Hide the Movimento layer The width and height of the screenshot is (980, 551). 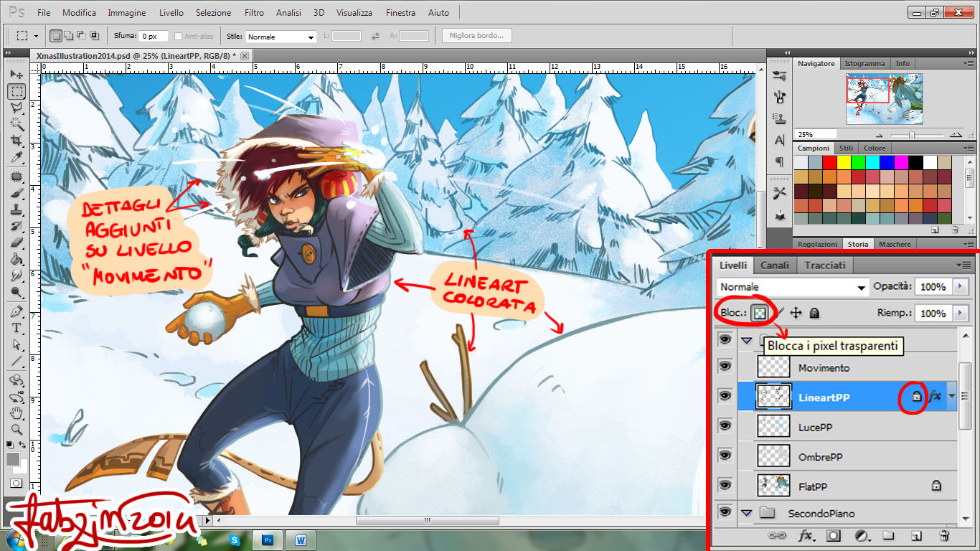pos(725,367)
